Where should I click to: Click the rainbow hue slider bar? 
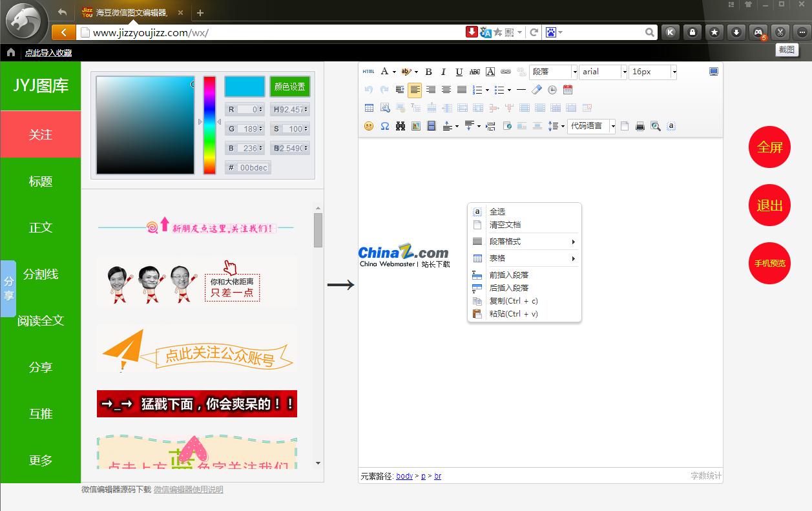[209, 125]
